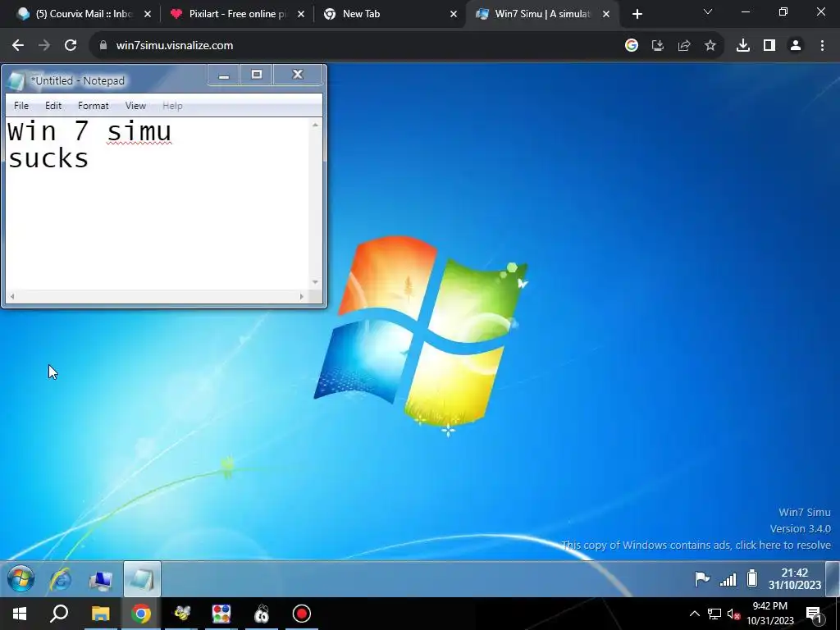Go back with browser back arrow

click(x=18, y=46)
